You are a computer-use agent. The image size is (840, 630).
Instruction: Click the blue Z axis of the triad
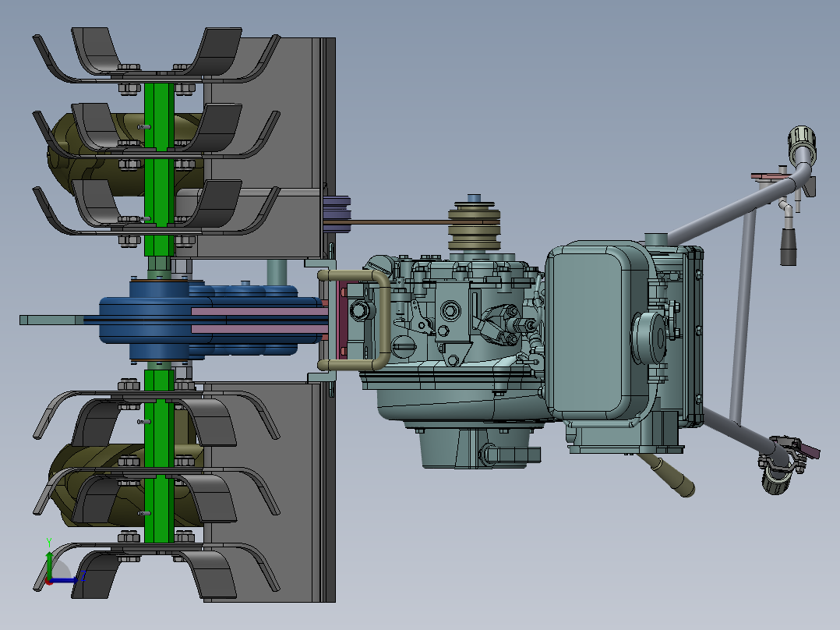64,579
